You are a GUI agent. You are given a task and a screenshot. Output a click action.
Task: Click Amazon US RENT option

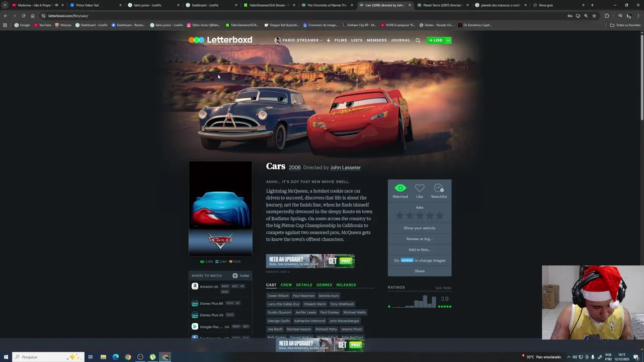point(225,286)
